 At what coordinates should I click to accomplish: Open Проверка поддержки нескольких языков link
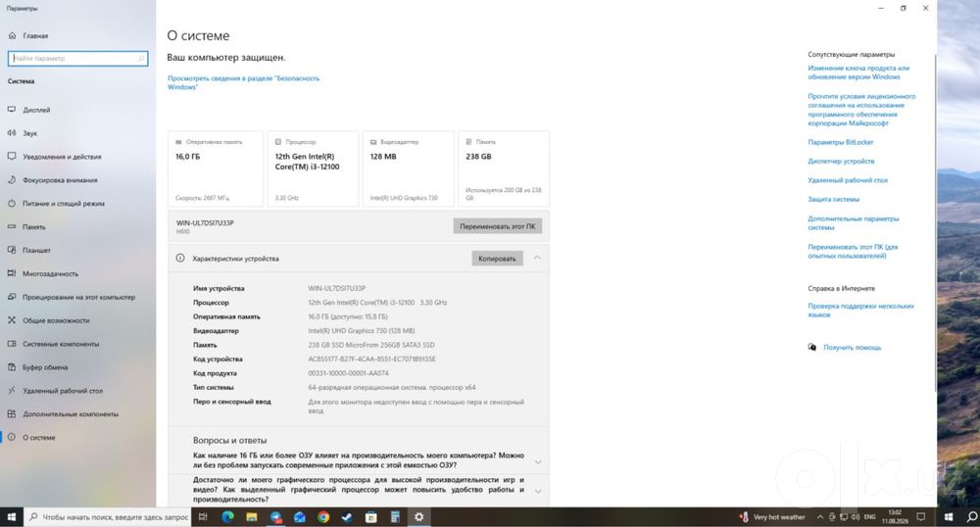coord(860,311)
